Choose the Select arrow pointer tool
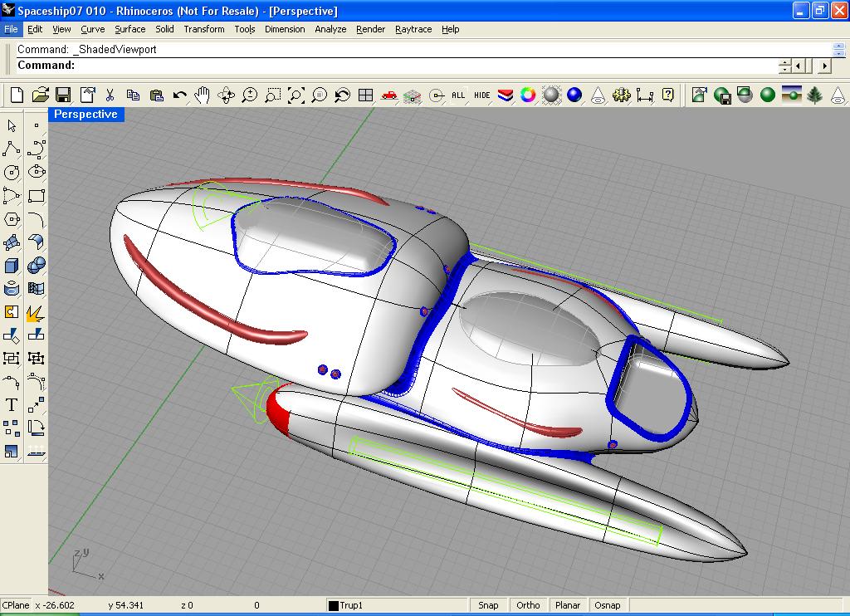Screen dimensions: 850x616 pos(12,126)
